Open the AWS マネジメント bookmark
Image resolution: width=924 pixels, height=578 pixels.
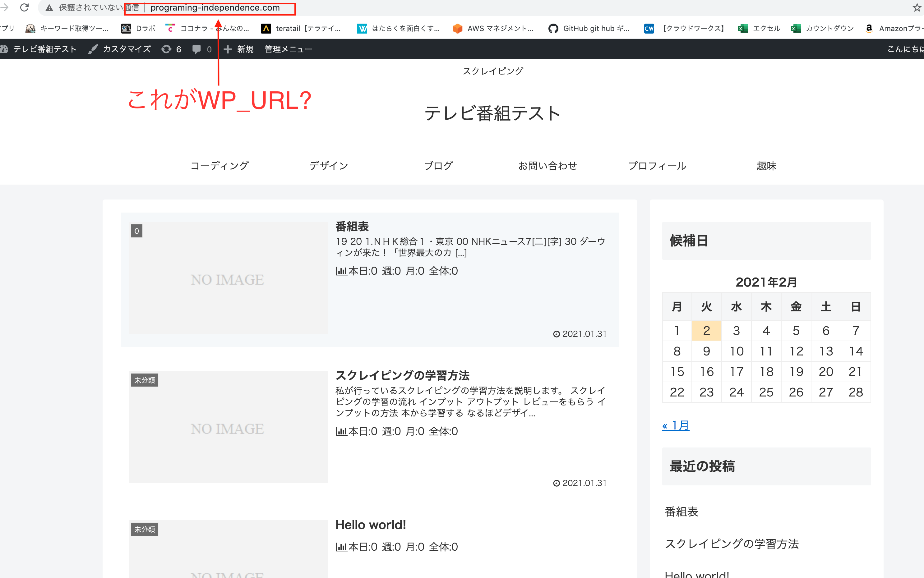coord(493,28)
